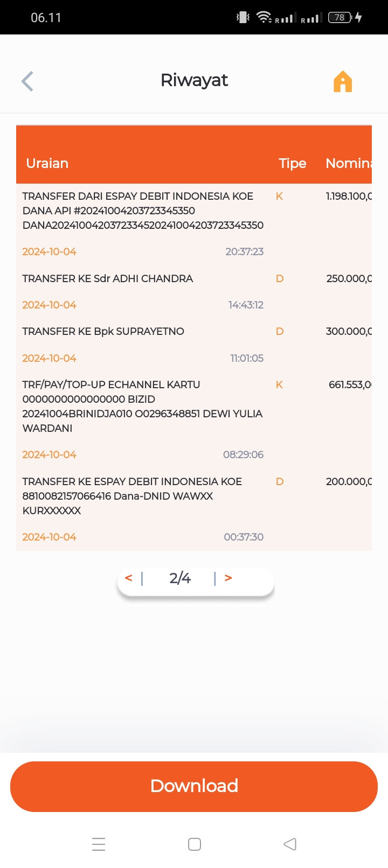Open TRANSFER DARI ESPAY DEBIT transaction
Screen dimensions: 388x868
[x=194, y=224]
